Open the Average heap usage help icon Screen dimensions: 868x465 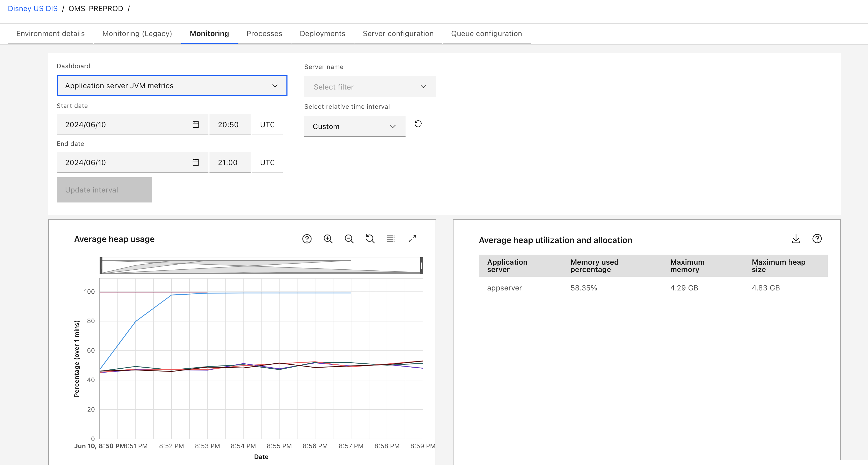(x=307, y=239)
